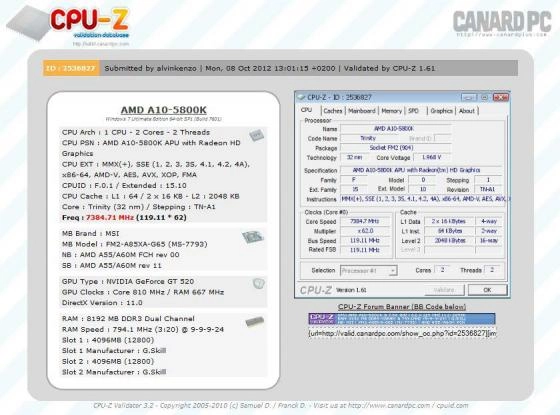
Task: Click the Bus Speed 119.11 MHz field
Action: [x=365, y=241]
